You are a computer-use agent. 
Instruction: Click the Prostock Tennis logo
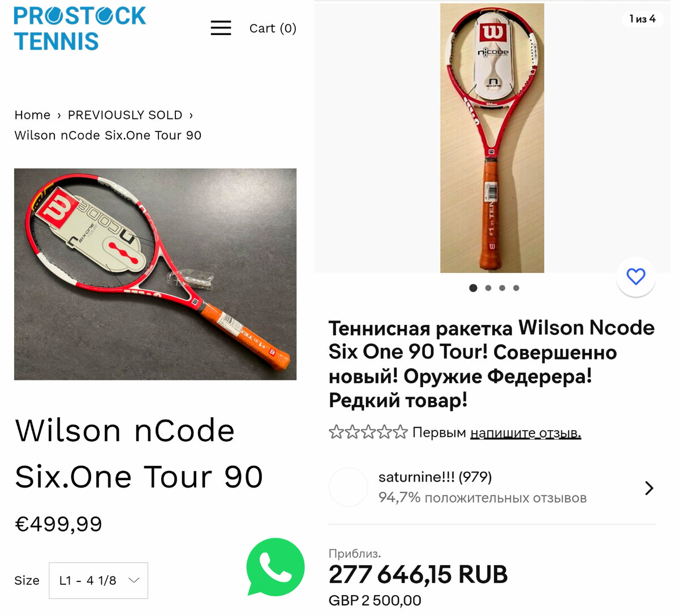click(x=80, y=28)
